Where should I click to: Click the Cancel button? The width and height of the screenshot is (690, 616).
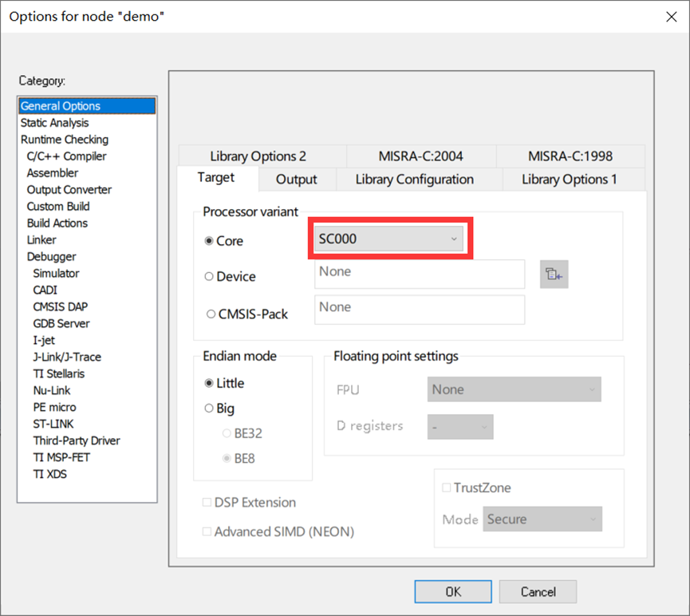538,591
